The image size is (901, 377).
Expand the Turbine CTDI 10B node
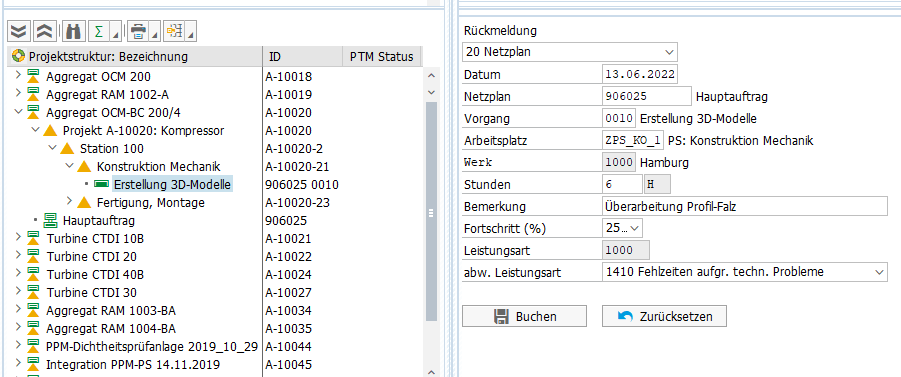click(17, 238)
